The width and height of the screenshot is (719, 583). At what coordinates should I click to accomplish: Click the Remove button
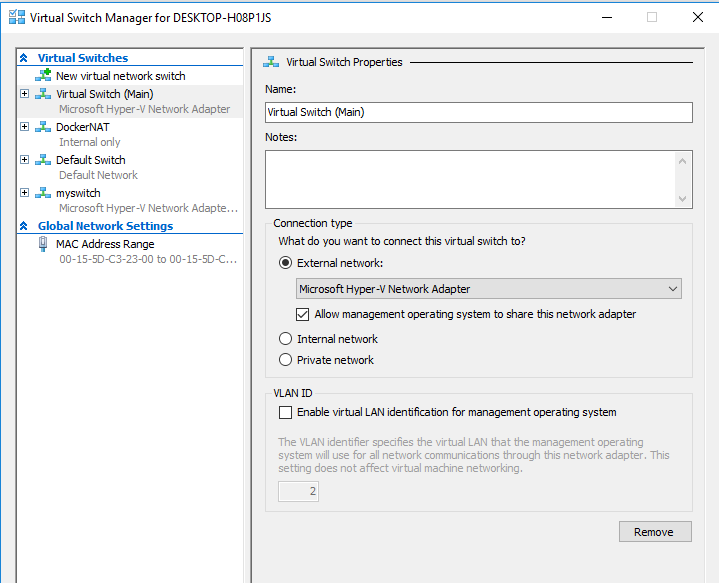[655, 532]
